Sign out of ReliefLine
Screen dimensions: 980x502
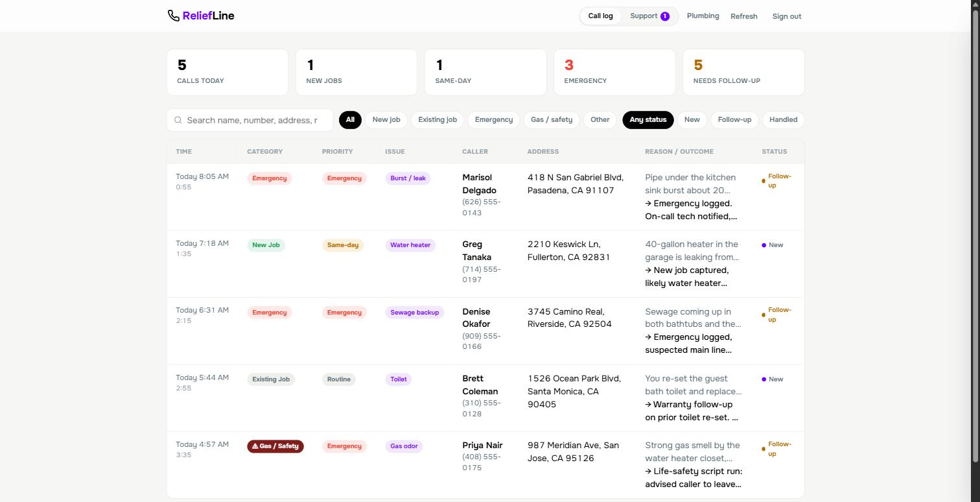coord(787,16)
